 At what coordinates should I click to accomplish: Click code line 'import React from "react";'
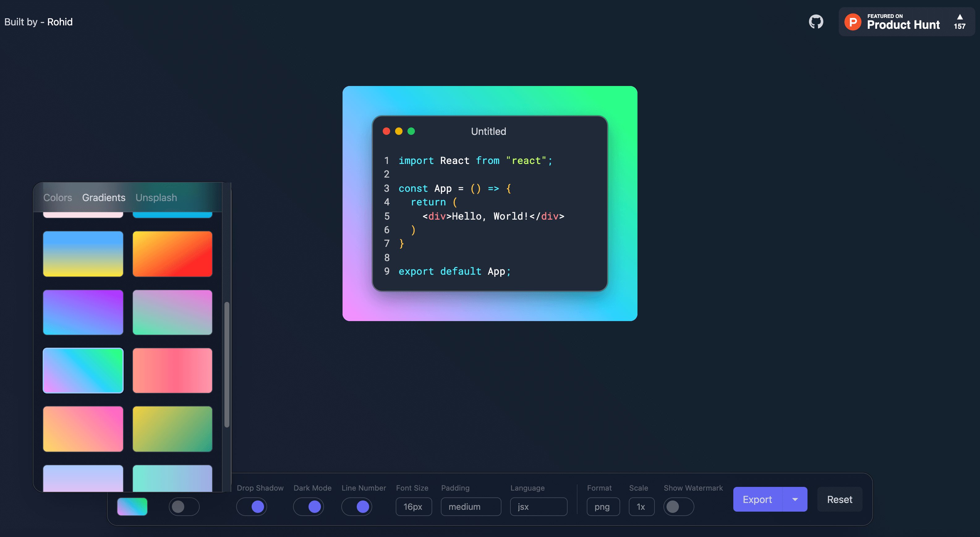click(x=475, y=161)
